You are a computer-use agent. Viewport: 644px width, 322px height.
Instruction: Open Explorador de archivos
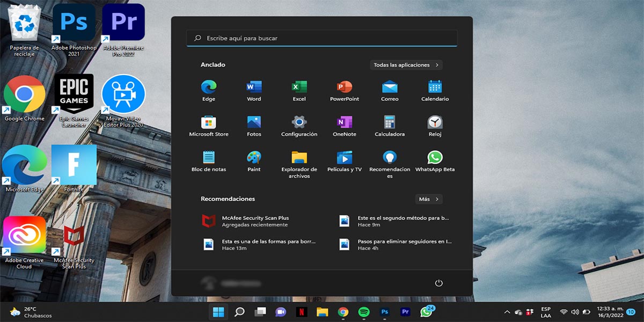[x=299, y=158]
